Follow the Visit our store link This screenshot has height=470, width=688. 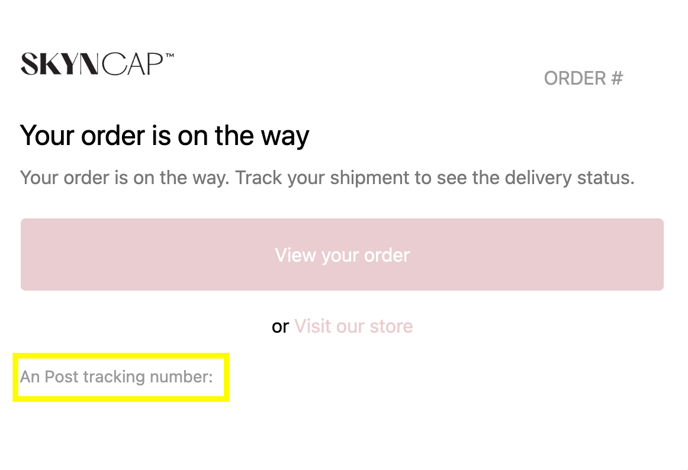354,326
